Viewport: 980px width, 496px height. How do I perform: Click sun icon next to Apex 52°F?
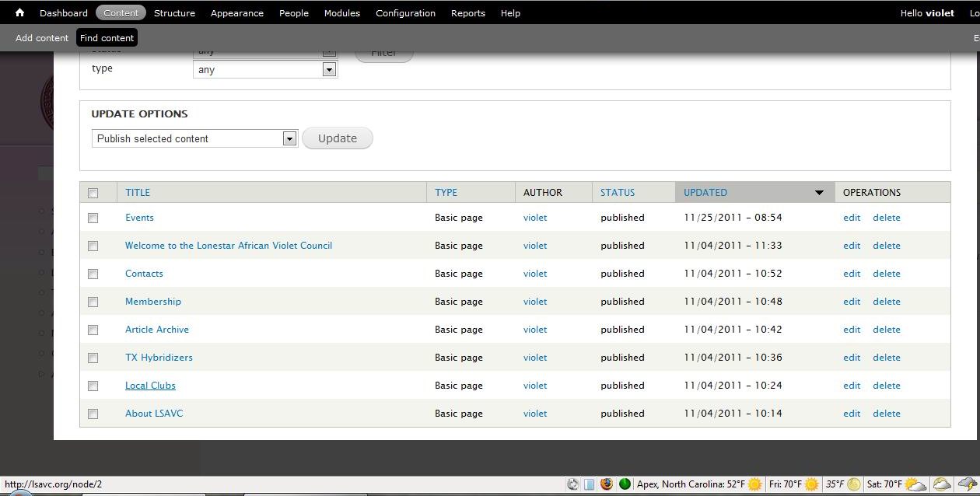[x=754, y=484]
